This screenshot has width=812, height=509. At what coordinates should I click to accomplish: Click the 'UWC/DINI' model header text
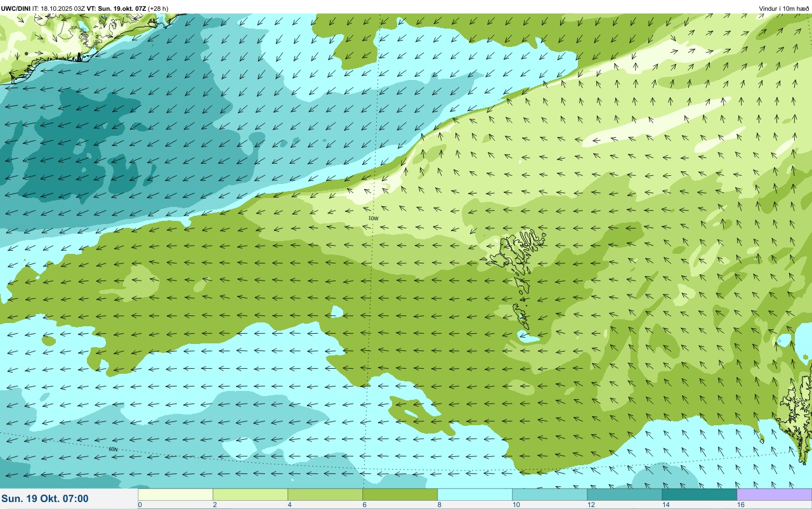pos(15,8)
